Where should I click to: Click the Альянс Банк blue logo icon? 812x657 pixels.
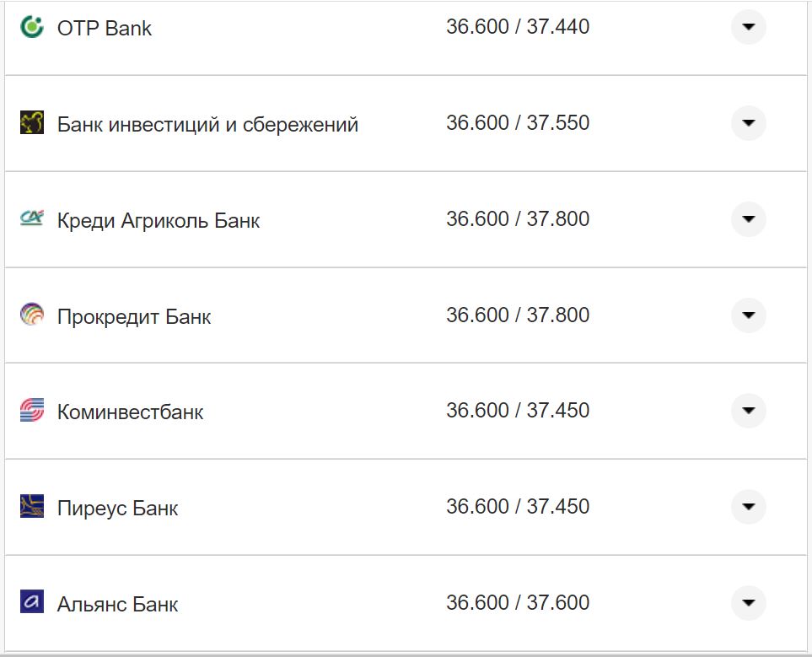point(32,603)
